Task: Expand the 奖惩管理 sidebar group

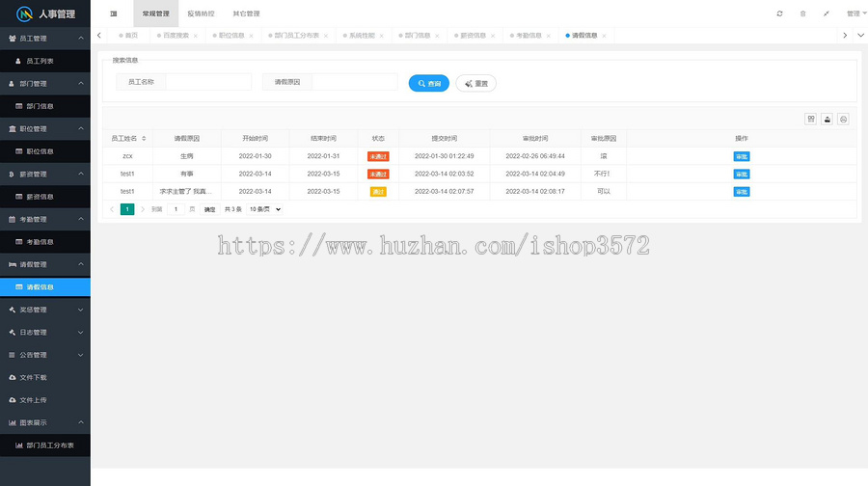Action: pos(44,310)
